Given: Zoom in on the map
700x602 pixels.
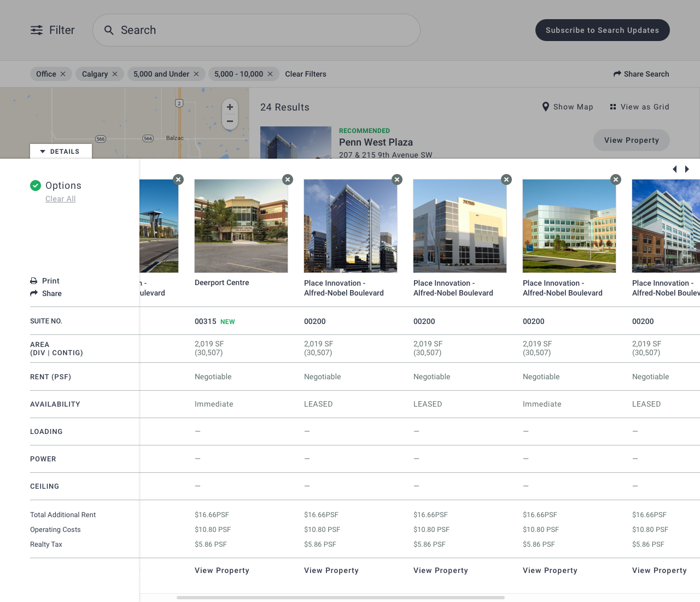Looking at the screenshot, I should pyautogui.click(x=230, y=107).
